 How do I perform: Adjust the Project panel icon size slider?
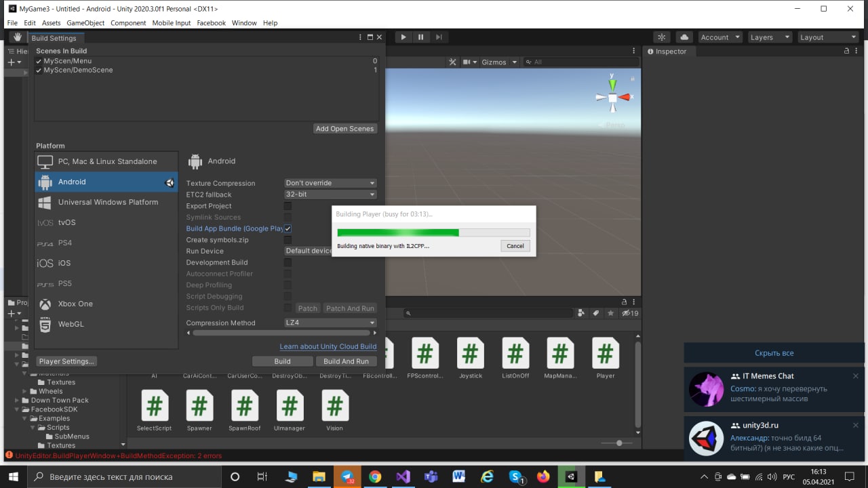[x=619, y=443]
